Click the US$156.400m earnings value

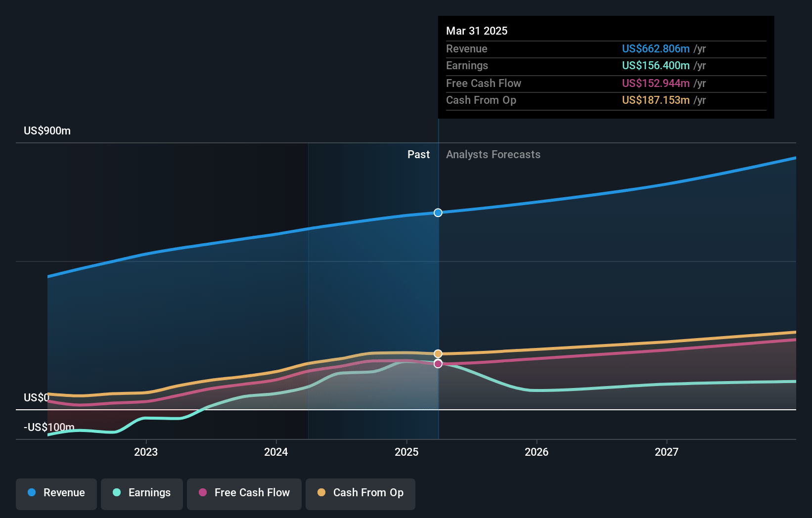point(656,66)
